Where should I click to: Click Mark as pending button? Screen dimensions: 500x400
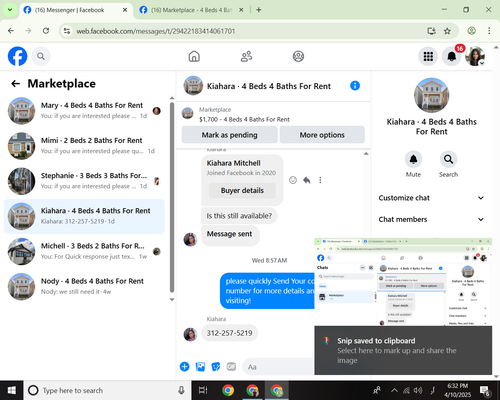[x=230, y=135]
